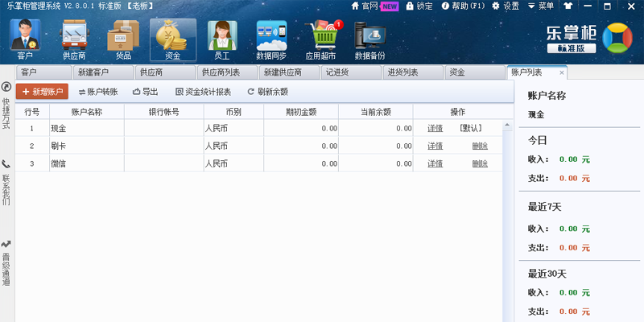Open 详情 for the 现金 account

point(435,129)
